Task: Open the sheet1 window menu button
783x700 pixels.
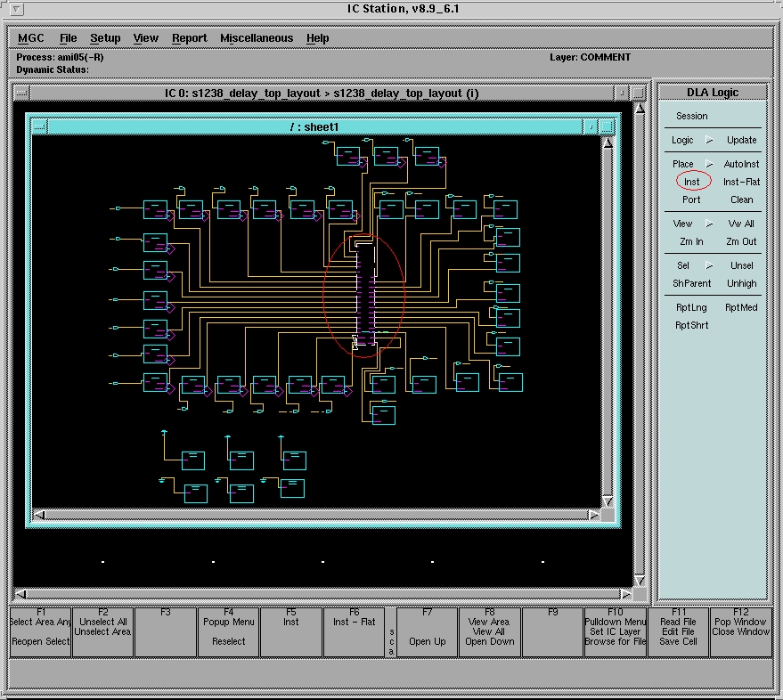Action: [39, 127]
